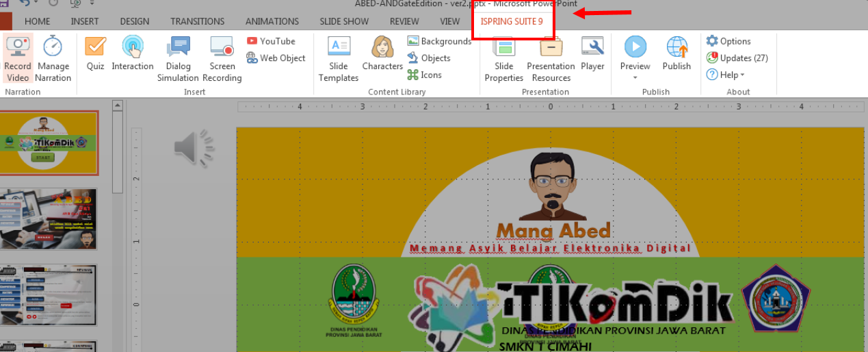Select 'Memang Asyik Belajar Elektronika Digital' text
Viewport: 868px width, 352px height.
tap(551, 248)
